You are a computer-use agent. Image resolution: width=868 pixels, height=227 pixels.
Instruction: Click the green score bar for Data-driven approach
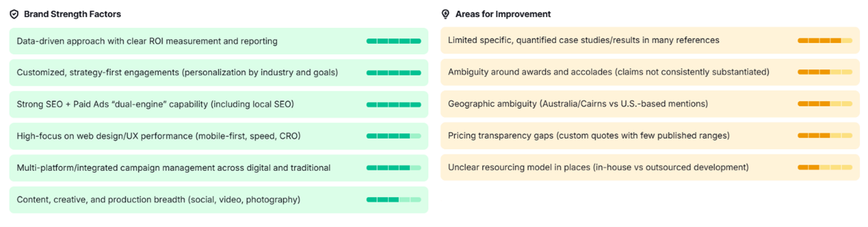[394, 41]
